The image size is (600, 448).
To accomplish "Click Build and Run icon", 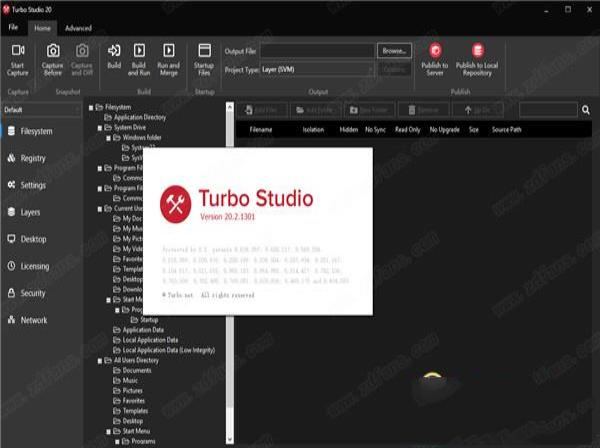I will tap(139, 50).
